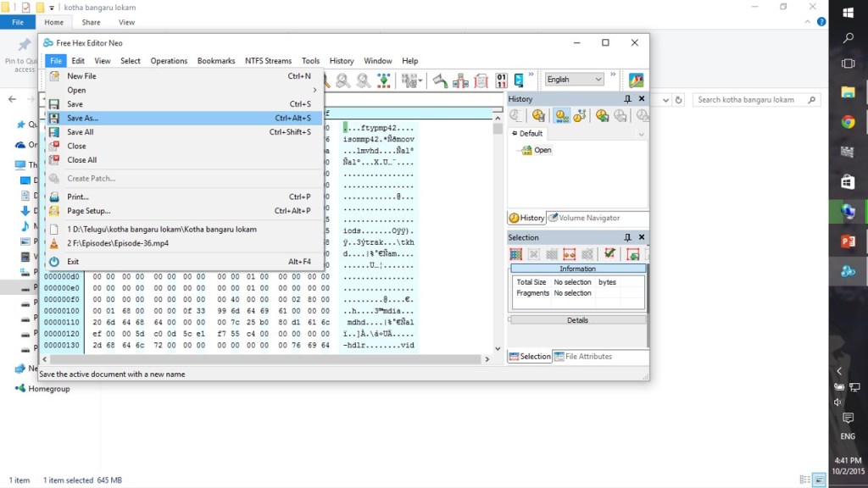
Task: Click Close All in the File menu
Action: click(185, 160)
